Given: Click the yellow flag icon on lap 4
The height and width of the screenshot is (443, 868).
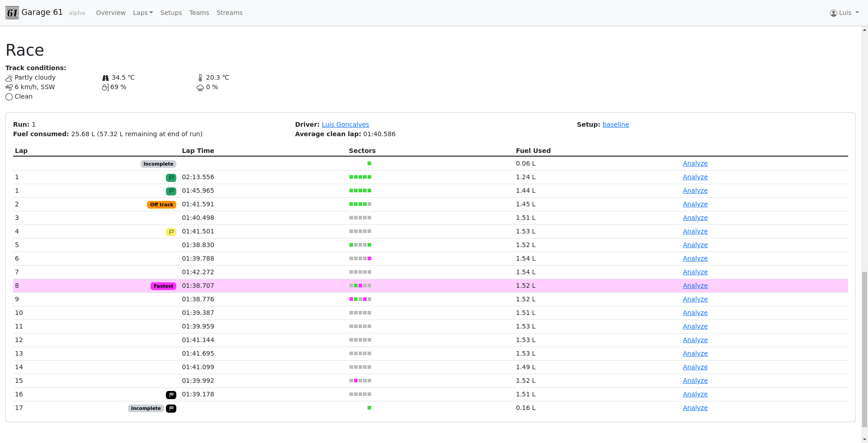Looking at the screenshot, I should pos(171,232).
